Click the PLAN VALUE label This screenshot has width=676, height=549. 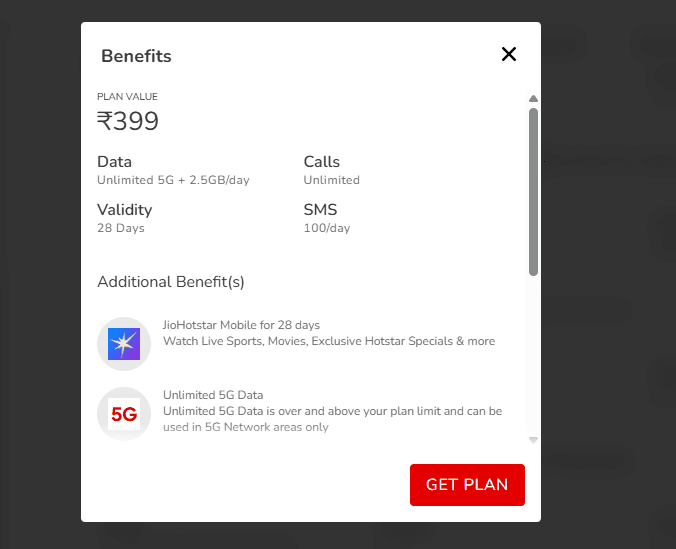click(127, 97)
